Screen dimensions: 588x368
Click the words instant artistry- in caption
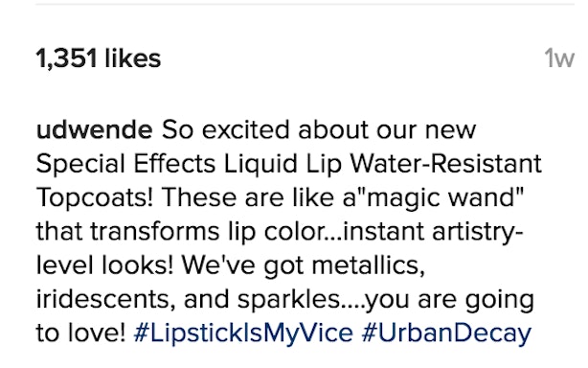tap(433, 232)
